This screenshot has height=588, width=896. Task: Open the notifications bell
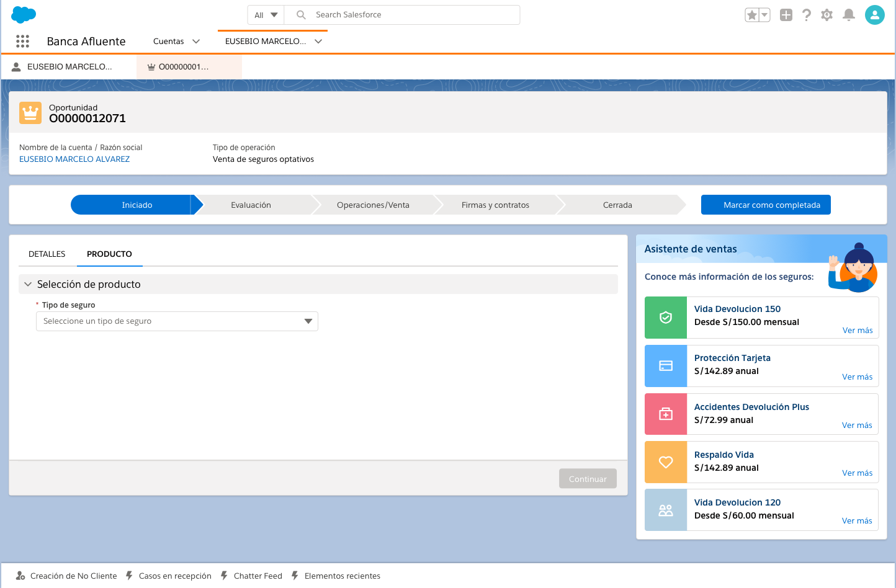[x=849, y=15]
